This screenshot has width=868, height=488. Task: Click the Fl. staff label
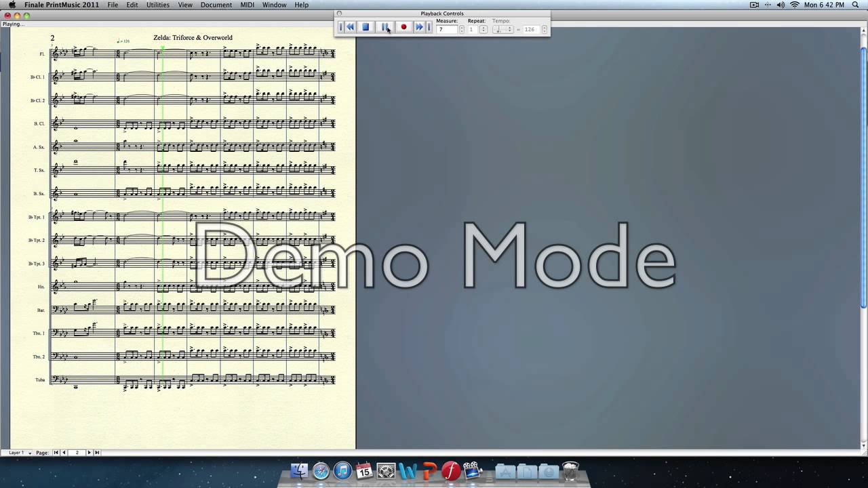(42, 54)
